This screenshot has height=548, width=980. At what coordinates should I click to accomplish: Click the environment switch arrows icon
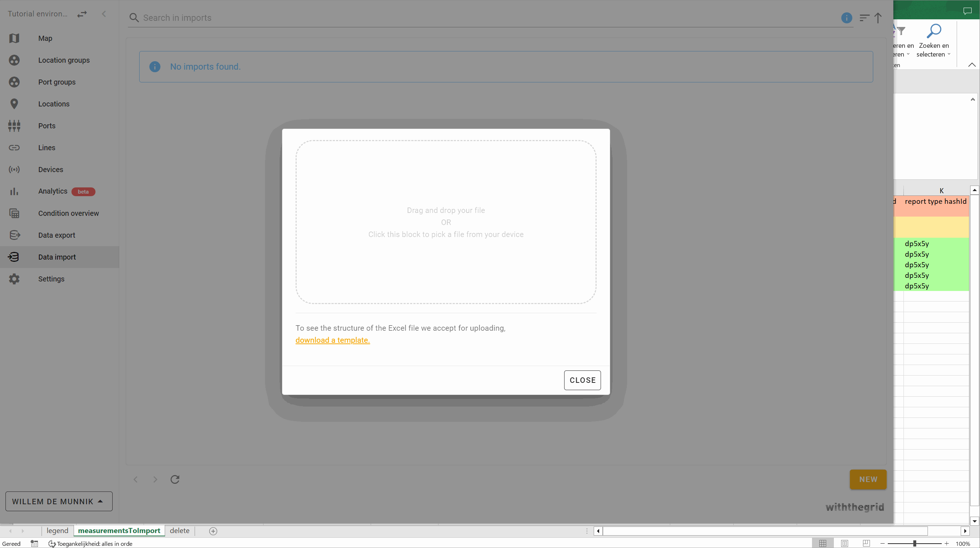(x=82, y=14)
